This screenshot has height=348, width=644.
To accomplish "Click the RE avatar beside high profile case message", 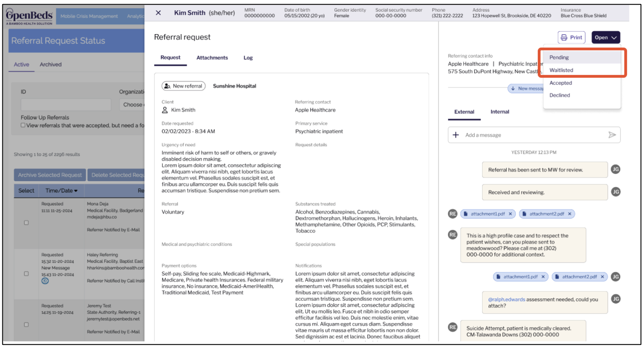I will click(453, 235).
